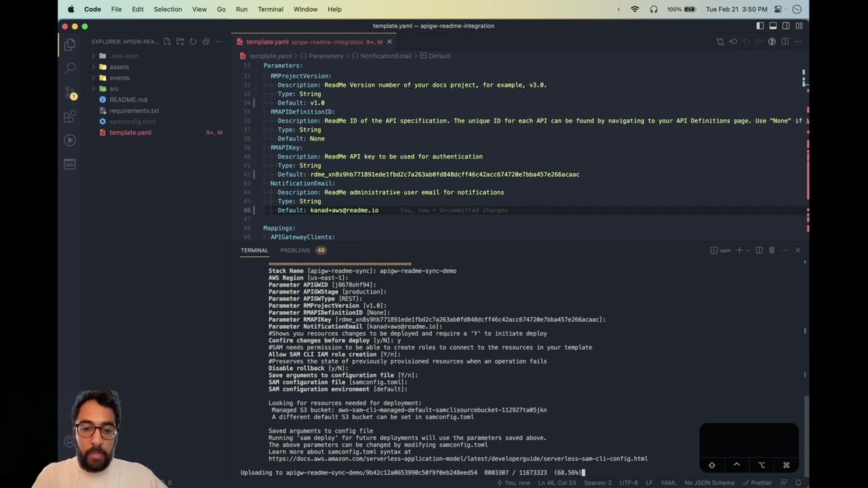868x488 pixels.
Task: Open Wi-Fi status in menu bar
Action: click(x=635, y=9)
